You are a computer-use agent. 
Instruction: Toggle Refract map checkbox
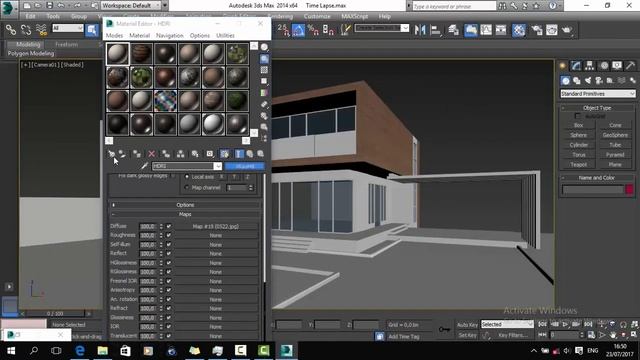(x=169, y=308)
